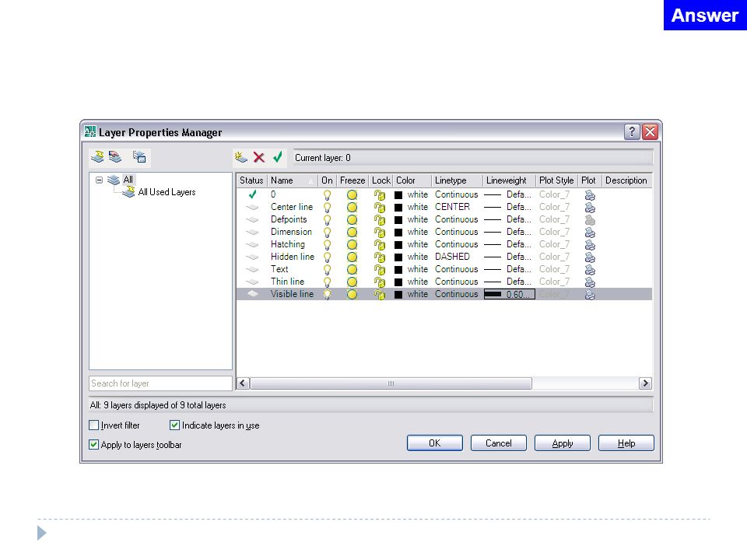Click the help question mark button
Viewport: 747px width, 560px height.
click(x=632, y=131)
